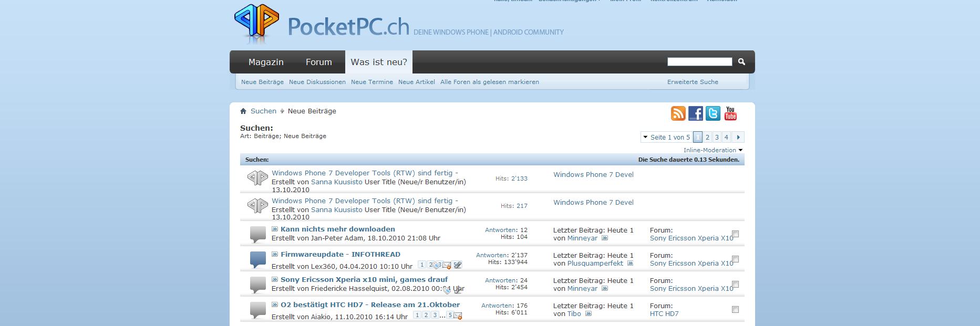The image size is (980, 326).
Task: Tick checkbox for 'O2 bestätigt HTC HD7' thread
Action: tap(735, 310)
